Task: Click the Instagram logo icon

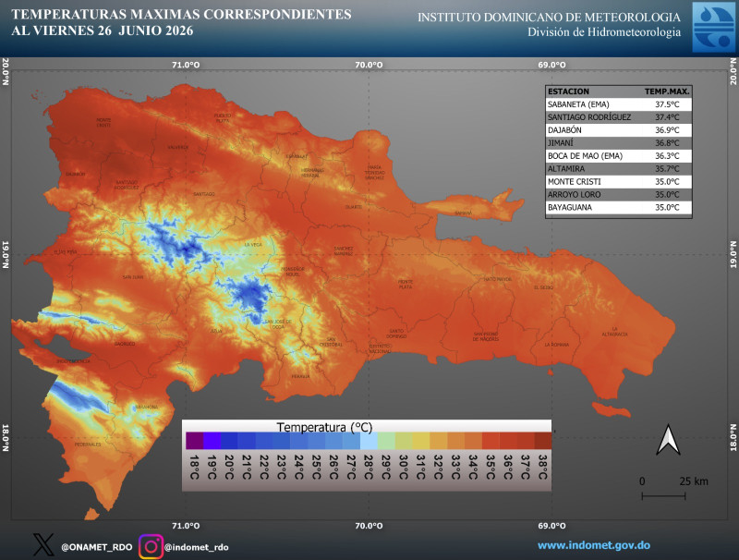Action: (151, 546)
